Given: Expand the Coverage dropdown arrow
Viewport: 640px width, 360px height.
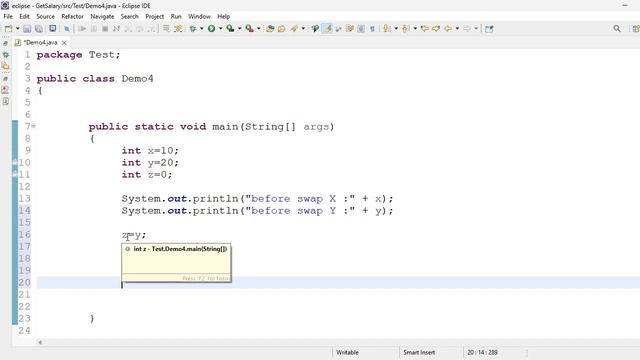Looking at the screenshot, I should (x=240, y=29).
